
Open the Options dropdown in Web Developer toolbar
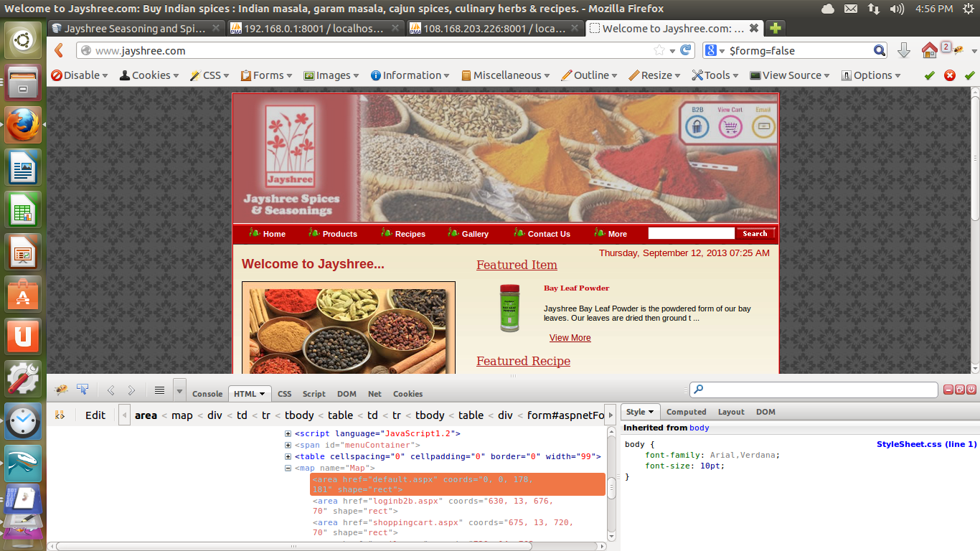click(x=871, y=75)
